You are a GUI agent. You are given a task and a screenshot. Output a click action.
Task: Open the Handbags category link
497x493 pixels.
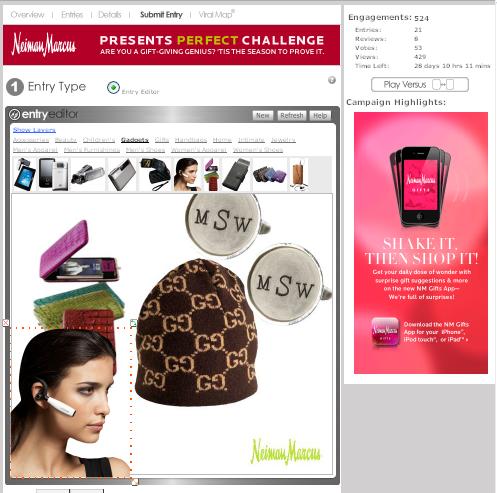191,140
